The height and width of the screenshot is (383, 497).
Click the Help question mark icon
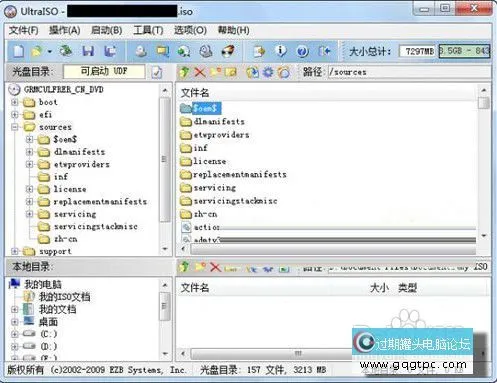302,51
